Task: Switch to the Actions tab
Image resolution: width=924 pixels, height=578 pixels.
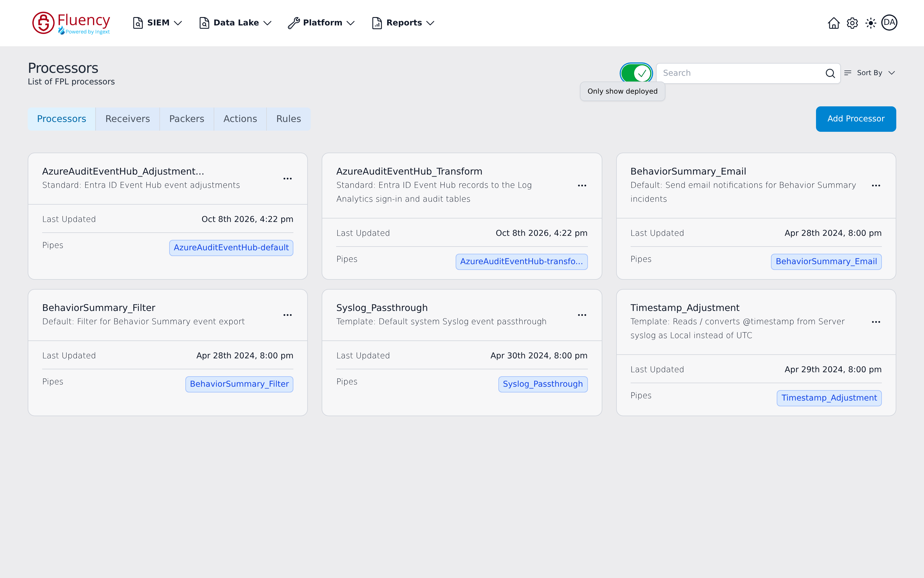Action: [x=240, y=119]
